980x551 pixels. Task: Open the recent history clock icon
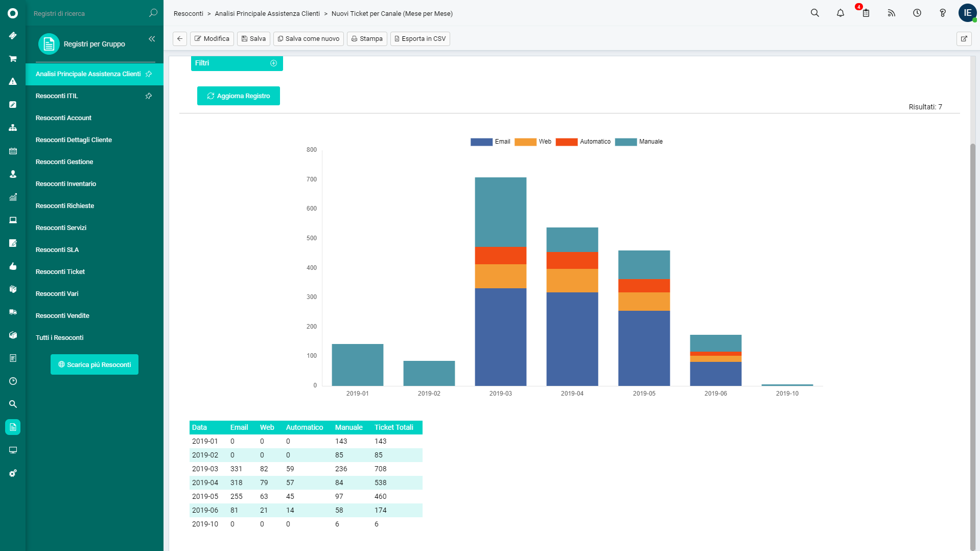point(917,13)
